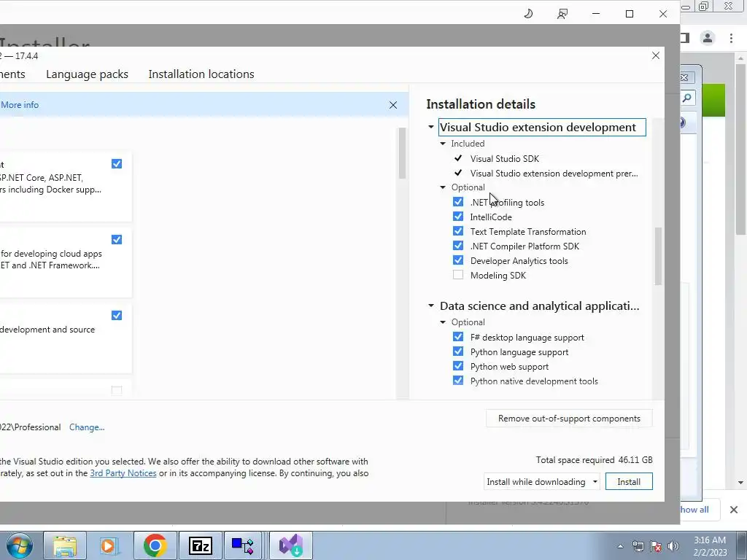747x560 pixels.
Task: Click the Install button
Action: tap(629, 481)
